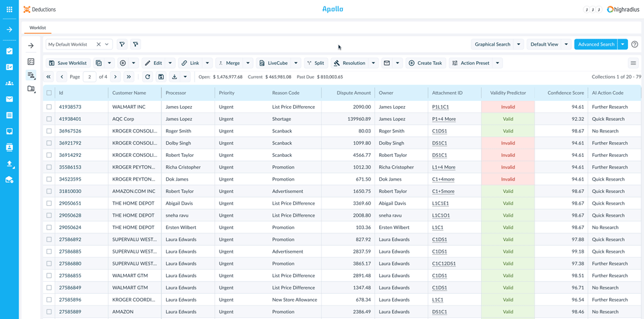Open the My Default Worklist dropdown chevron

coord(107,44)
